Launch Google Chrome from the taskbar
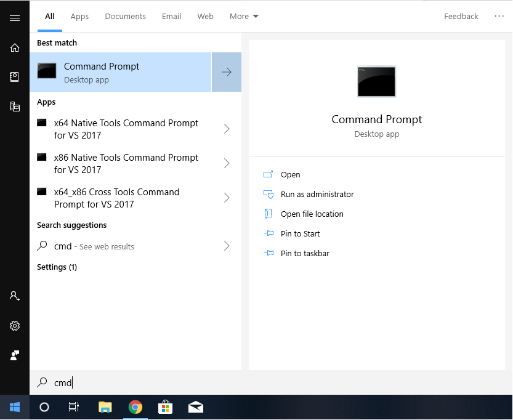The width and height of the screenshot is (513, 420). click(135, 407)
